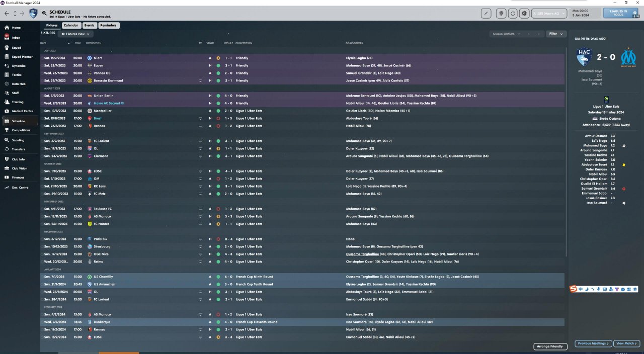644x354 pixels.
Task: Open Schedule in the sidebar
Action: coord(20,121)
